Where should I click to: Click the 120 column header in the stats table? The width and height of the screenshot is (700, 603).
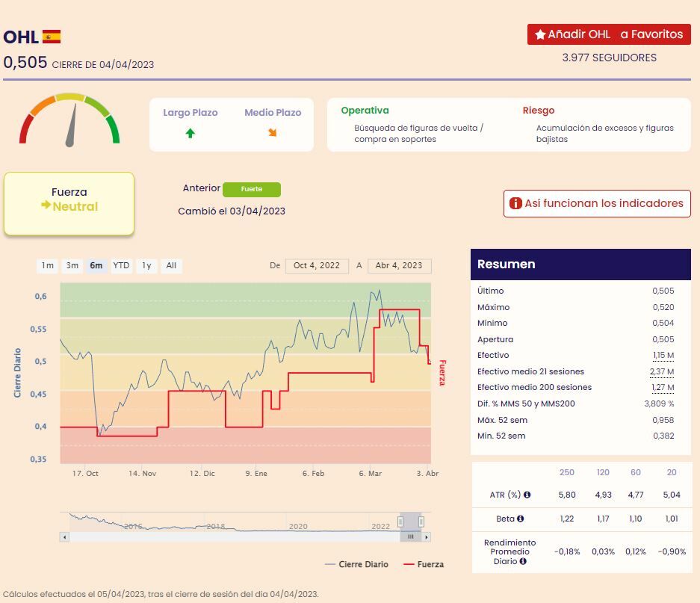[x=603, y=472]
